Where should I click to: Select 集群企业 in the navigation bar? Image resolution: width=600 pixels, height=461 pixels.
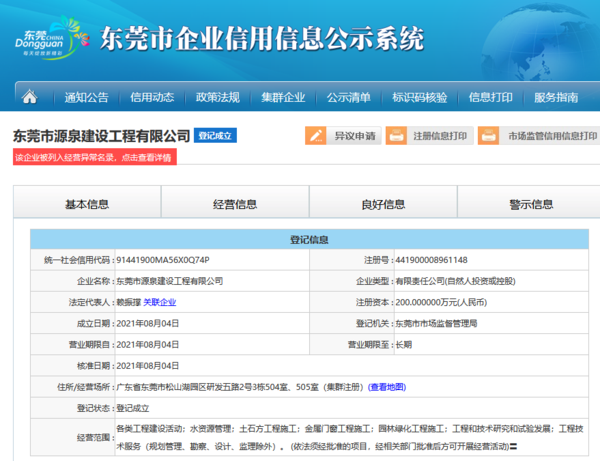(x=283, y=98)
